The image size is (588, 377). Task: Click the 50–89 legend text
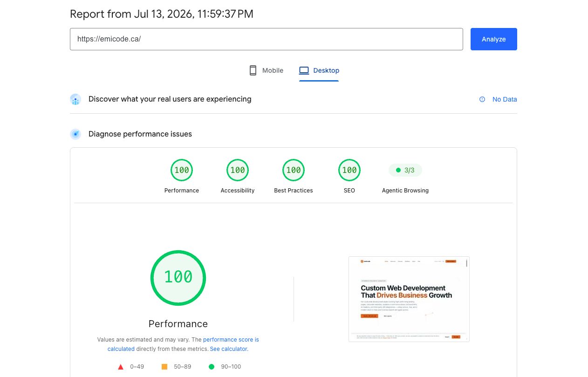coord(183,367)
